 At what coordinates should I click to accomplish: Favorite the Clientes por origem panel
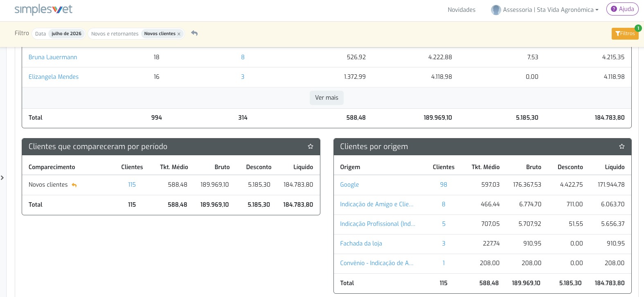622,146
